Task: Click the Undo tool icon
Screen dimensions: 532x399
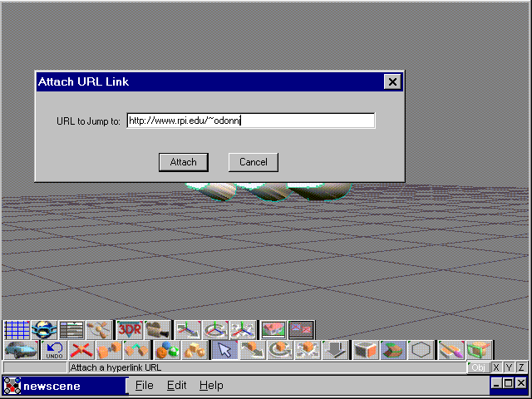Action: 54,350
